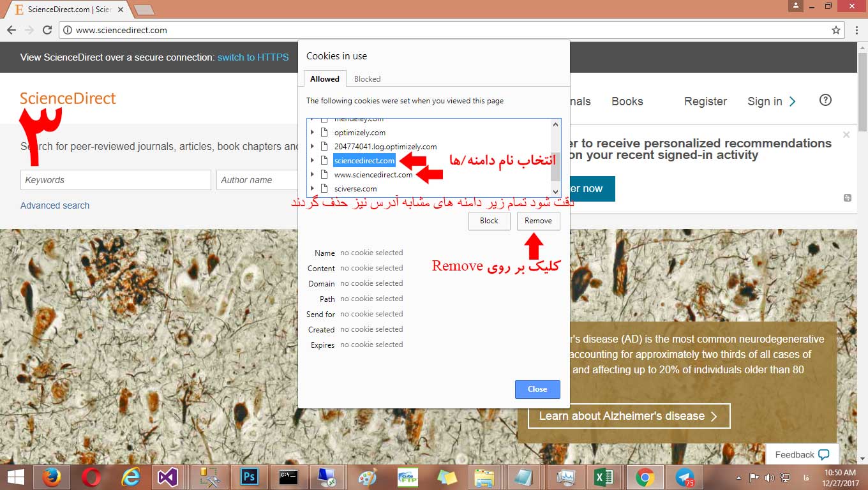Image resolution: width=868 pixels, height=490 pixels.
Task: Dismiss the personalized recommendations banner
Action: point(846,135)
